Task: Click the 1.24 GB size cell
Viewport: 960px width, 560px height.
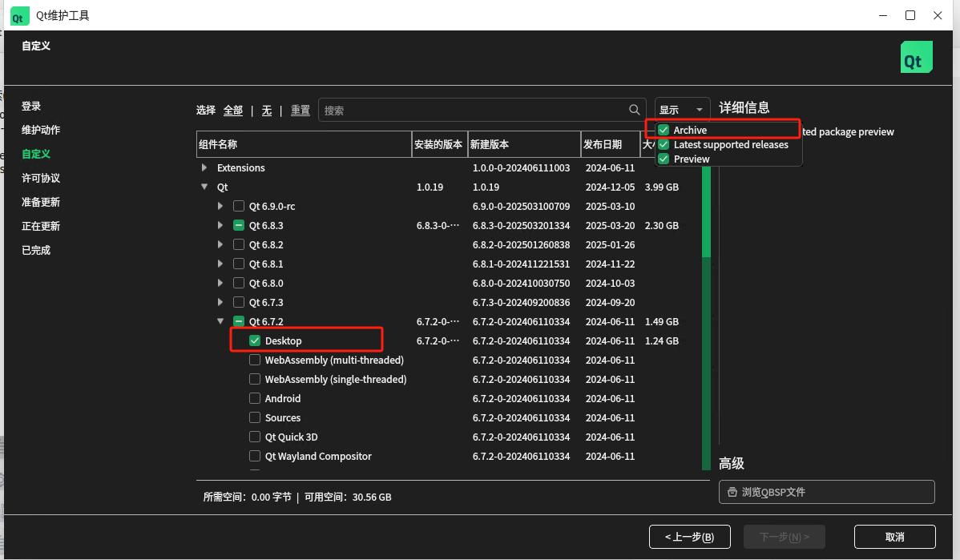Action: tap(661, 341)
